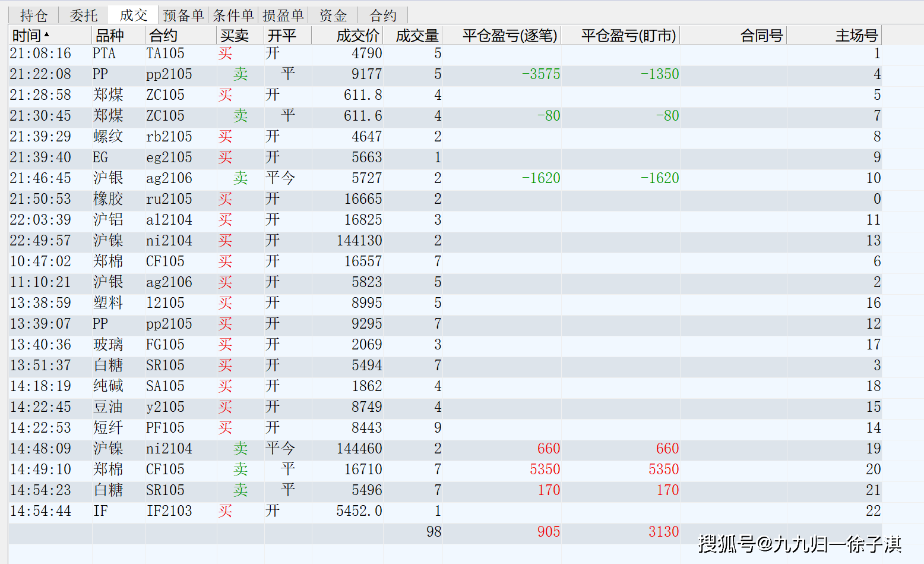Viewport: 924px width, 564px height.
Task: Select price 16710 in 郑棉 row
Action: [x=363, y=470]
